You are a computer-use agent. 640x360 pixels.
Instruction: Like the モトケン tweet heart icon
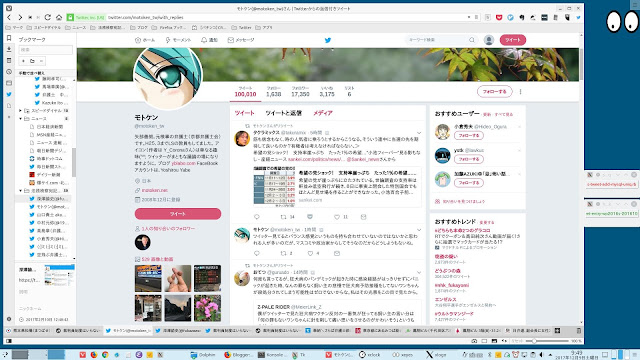pyautogui.click(x=310, y=253)
